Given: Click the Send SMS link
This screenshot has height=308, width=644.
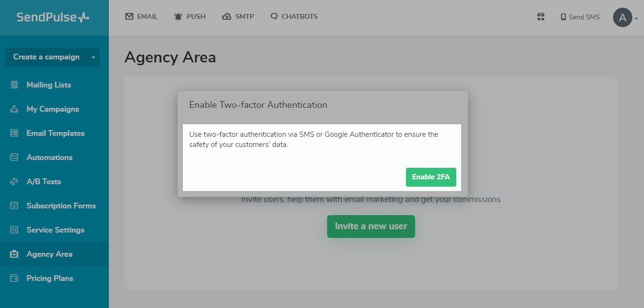Looking at the screenshot, I should [580, 17].
